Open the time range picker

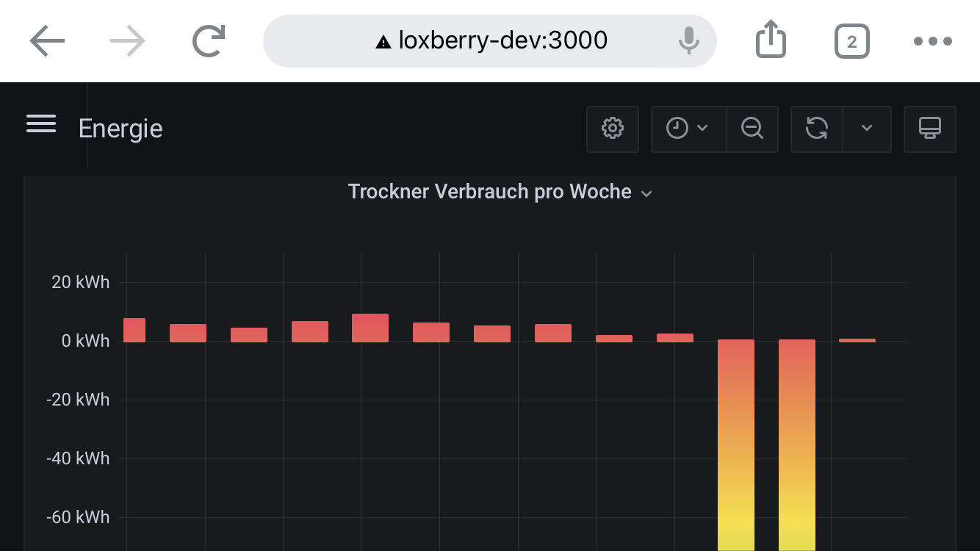point(688,129)
